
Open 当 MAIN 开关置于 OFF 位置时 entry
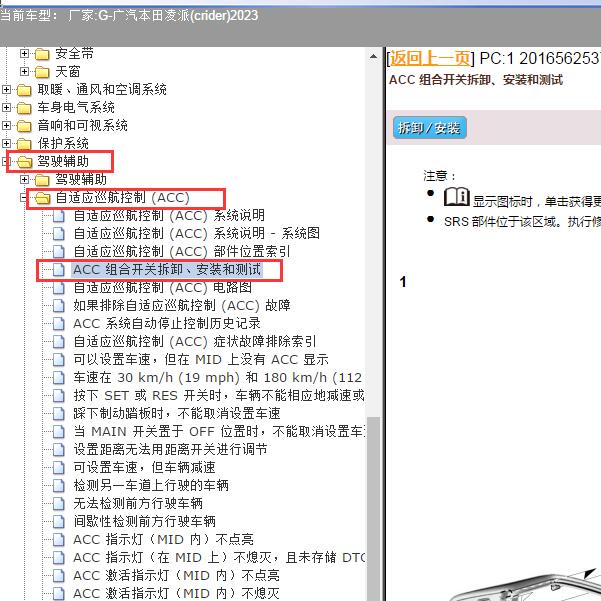point(219,432)
